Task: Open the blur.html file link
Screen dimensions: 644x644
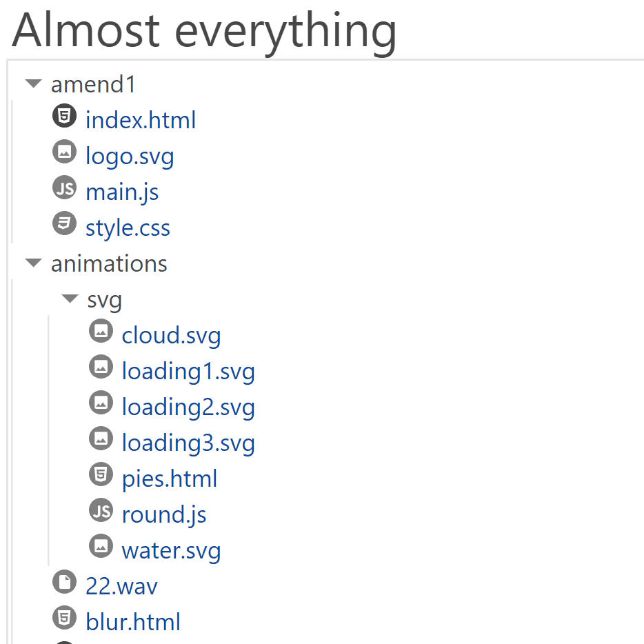Action: (x=133, y=621)
